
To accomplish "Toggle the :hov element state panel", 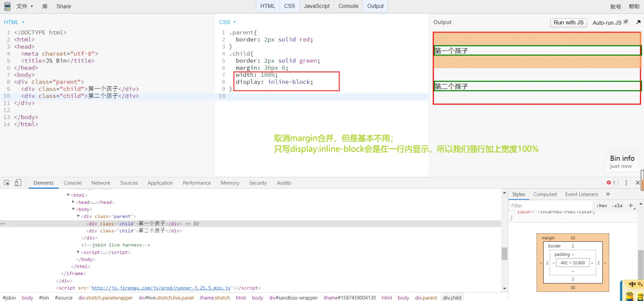I will 602,206.
